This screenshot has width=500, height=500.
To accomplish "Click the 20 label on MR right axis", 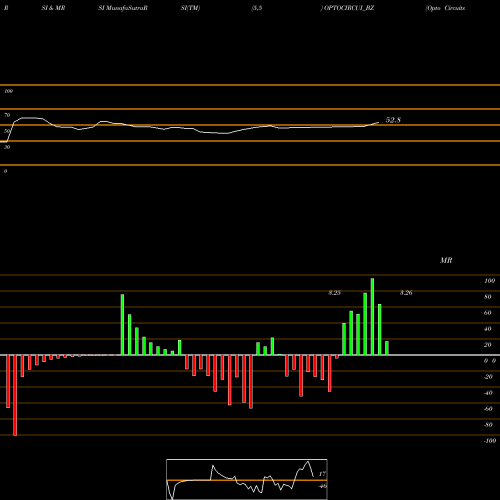I will [x=488, y=345].
